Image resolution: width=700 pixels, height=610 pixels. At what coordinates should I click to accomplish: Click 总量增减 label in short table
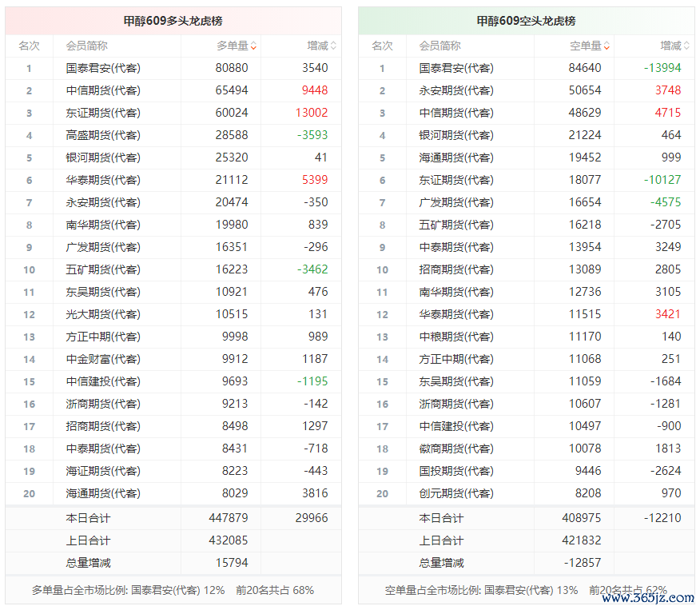[x=441, y=563]
